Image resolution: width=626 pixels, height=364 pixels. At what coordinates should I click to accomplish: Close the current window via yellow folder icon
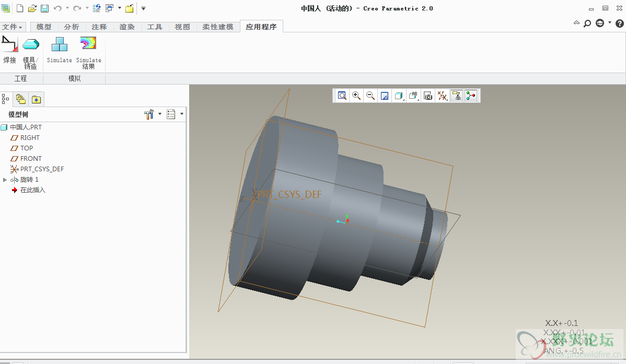click(x=130, y=8)
